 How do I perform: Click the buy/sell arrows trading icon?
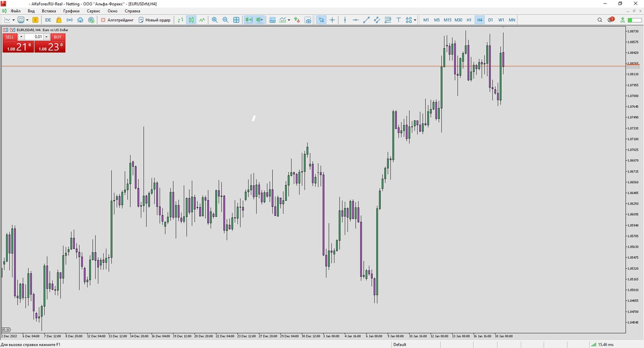pos(297,20)
